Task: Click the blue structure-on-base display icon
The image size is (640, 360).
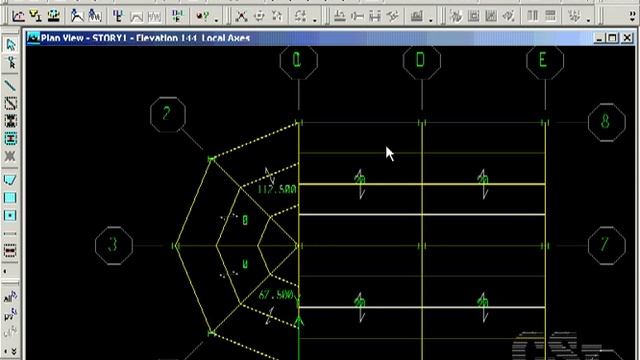Action: pos(53,16)
